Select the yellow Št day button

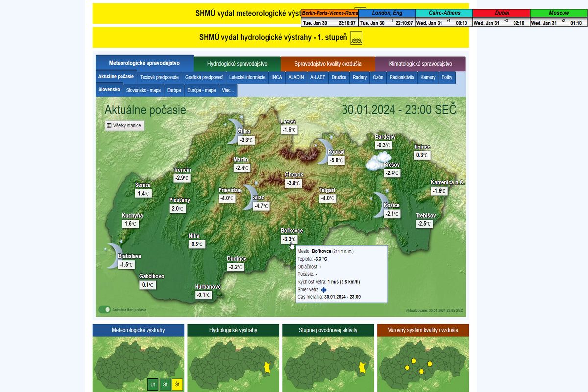pos(177,385)
